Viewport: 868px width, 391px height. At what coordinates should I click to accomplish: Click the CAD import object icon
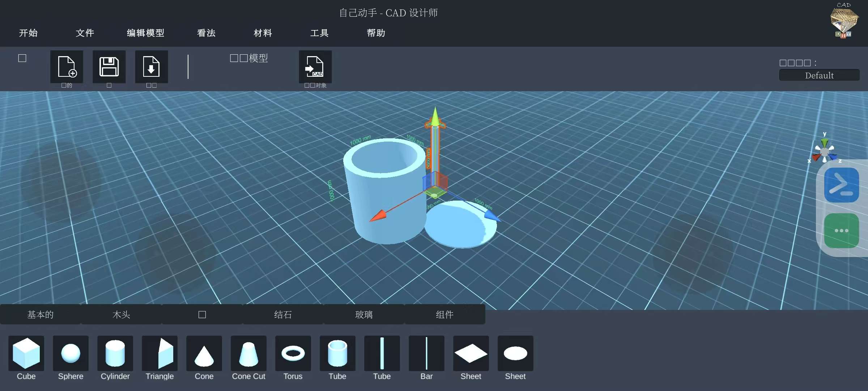coord(315,67)
